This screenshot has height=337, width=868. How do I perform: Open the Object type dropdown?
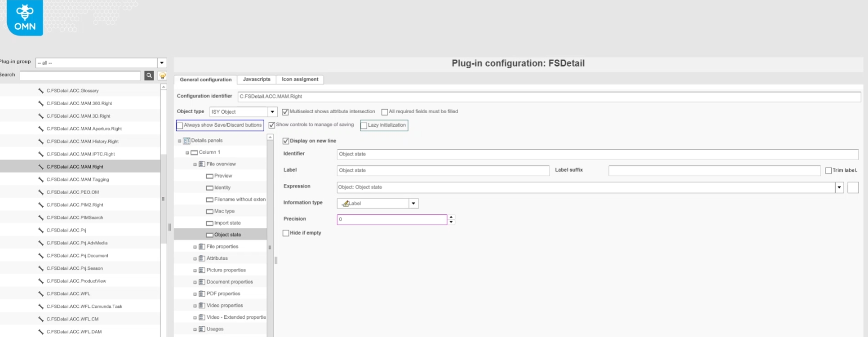pos(272,112)
